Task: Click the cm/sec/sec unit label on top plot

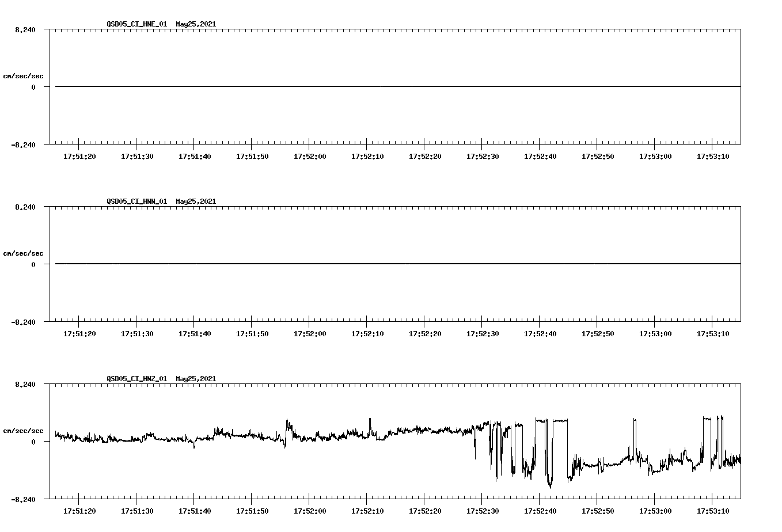Action: (x=24, y=74)
